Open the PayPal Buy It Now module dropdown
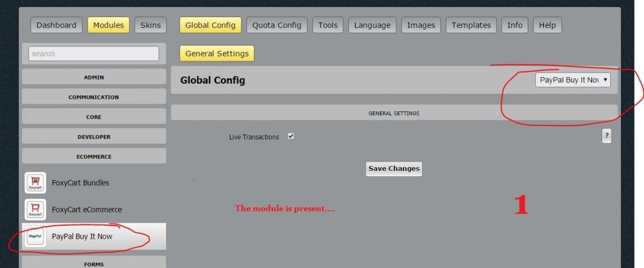This screenshot has height=268, width=644. [573, 80]
